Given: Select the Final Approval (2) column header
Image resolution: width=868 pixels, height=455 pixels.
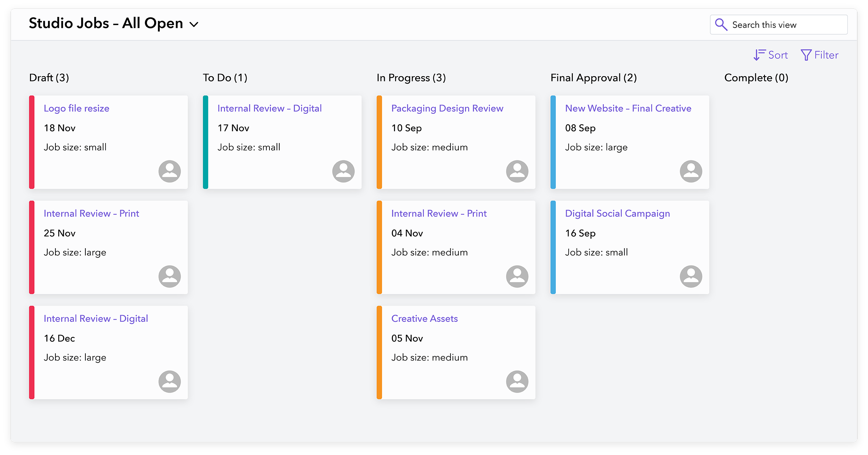Looking at the screenshot, I should coord(594,78).
